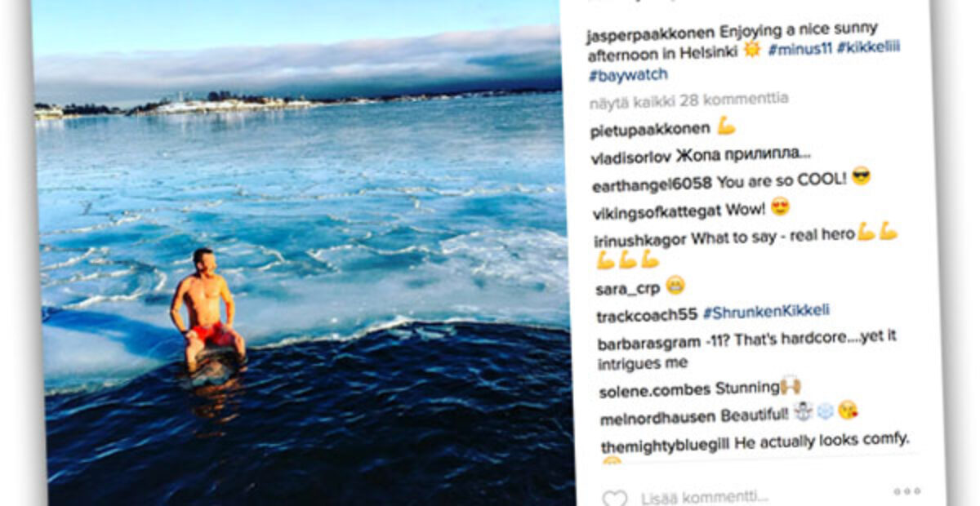Image resolution: width=980 pixels, height=506 pixels.
Task: Go to vikingsofkattegat profile
Action: tap(657, 211)
